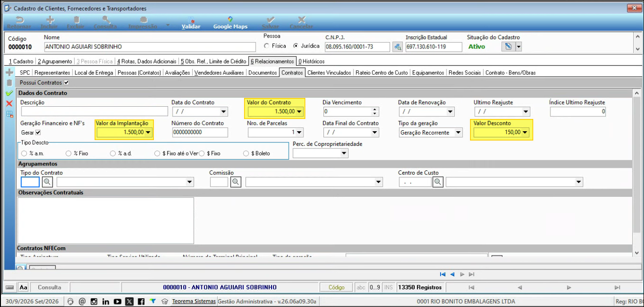Viewport: 644px width, 307px height.
Task: Open the X (Twitter) icon in the status bar
Action: click(x=129, y=302)
